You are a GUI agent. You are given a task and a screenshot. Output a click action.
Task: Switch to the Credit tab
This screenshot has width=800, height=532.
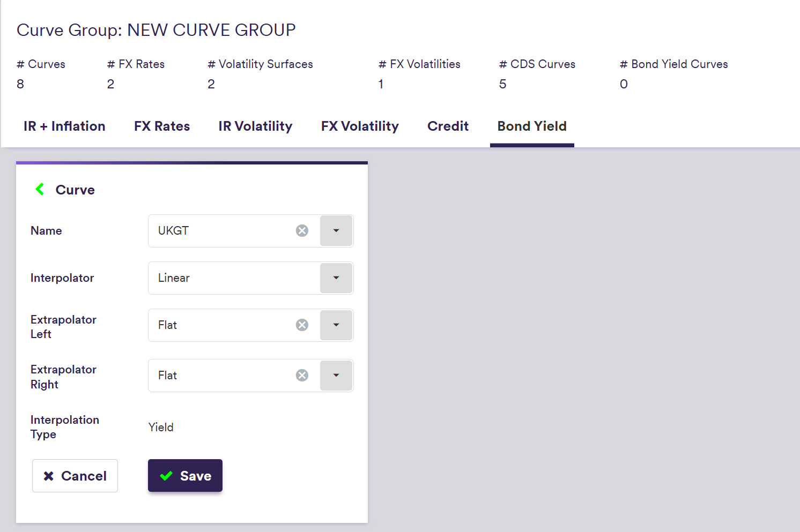click(x=448, y=126)
